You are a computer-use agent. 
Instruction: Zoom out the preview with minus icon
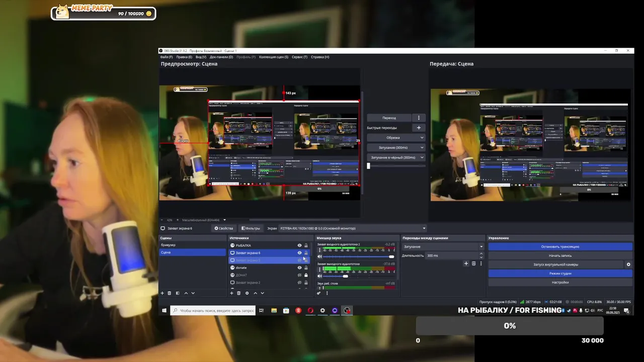coord(162,220)
